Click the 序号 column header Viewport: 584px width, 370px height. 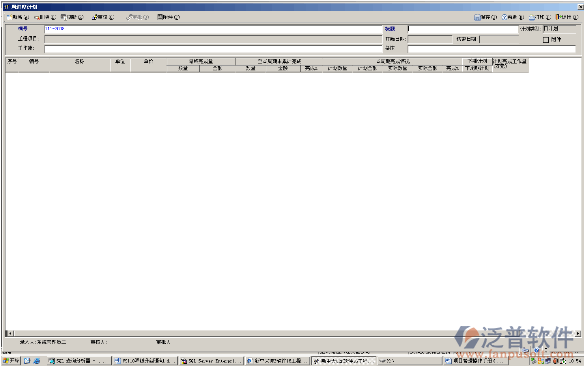tap(12, 65)
